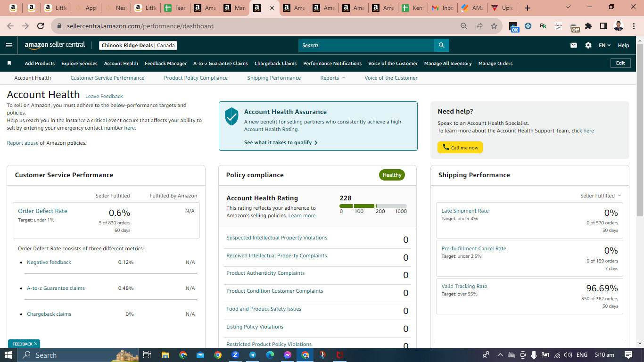Viewport: 644px width, 362px height.
Task: Open the Chrome three-dot menu
Action: coord(633,26)
